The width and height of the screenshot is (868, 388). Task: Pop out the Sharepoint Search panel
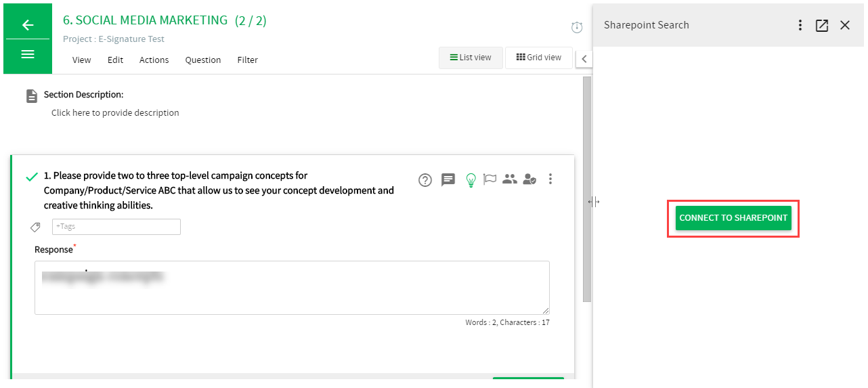[x=822, y=25]
